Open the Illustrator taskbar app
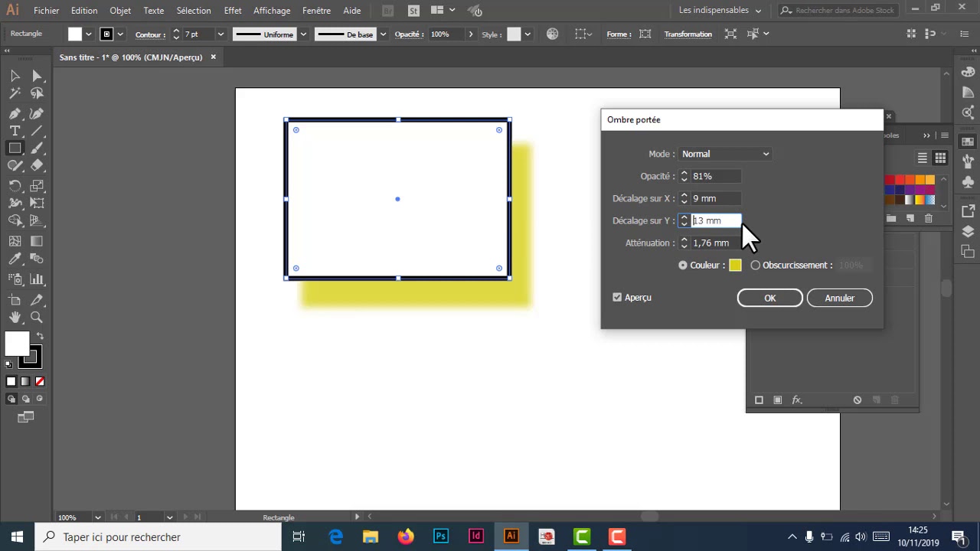Image resolution: width=980 pixels, height=551 pixels. pyautogui.click(x=511, y=536)
